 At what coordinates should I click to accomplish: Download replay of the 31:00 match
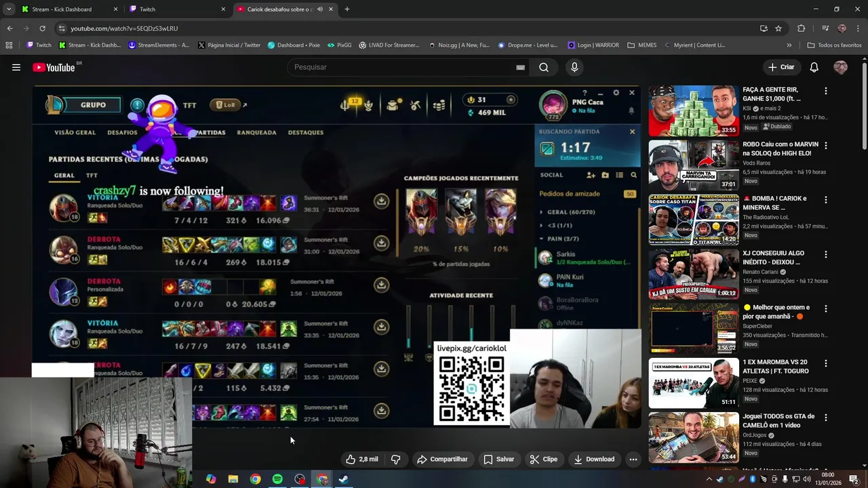[381, 243]
